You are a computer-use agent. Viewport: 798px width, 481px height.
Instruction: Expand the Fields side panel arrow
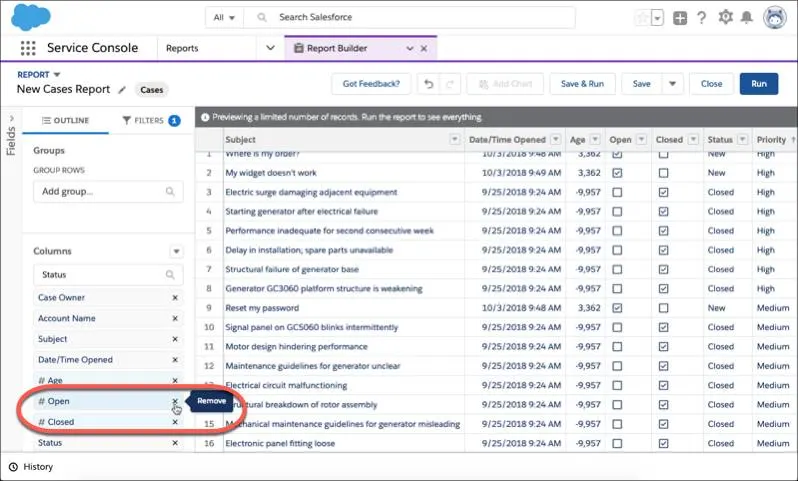[x=11, y=119]
